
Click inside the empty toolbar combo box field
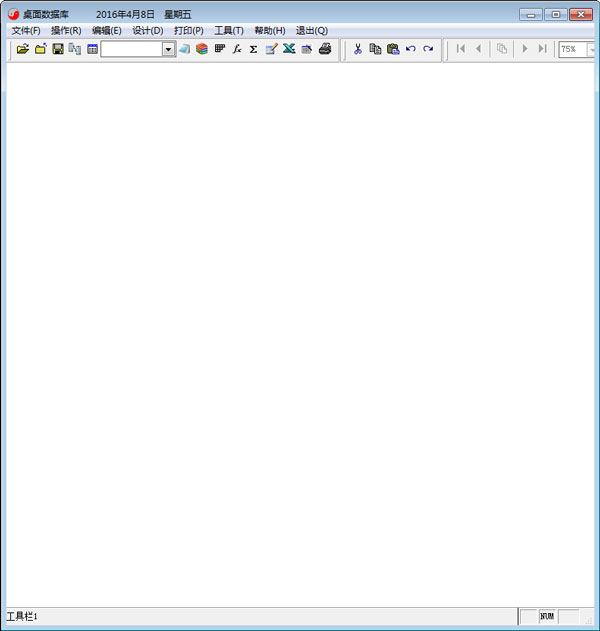[x=132, y=49]
